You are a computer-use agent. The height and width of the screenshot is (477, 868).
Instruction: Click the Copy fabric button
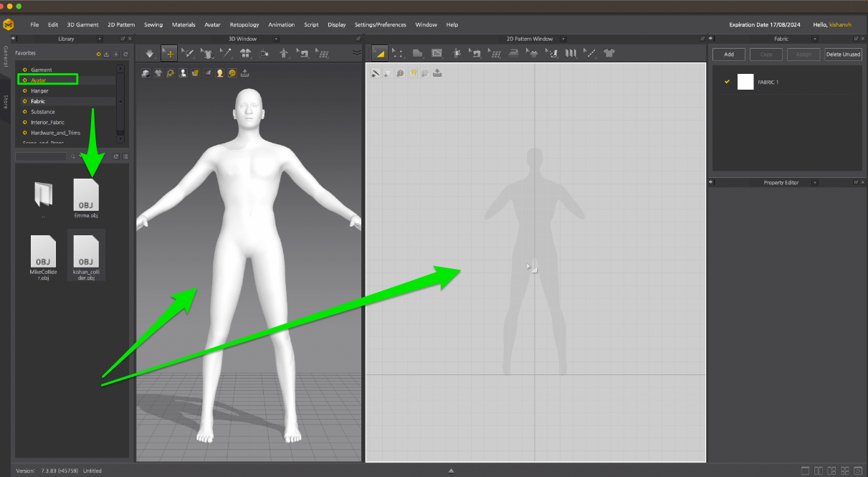(766, 55)
